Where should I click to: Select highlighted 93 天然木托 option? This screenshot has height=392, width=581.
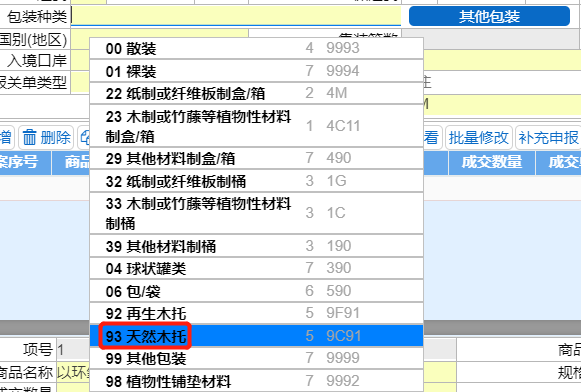(x=256, y=336)
